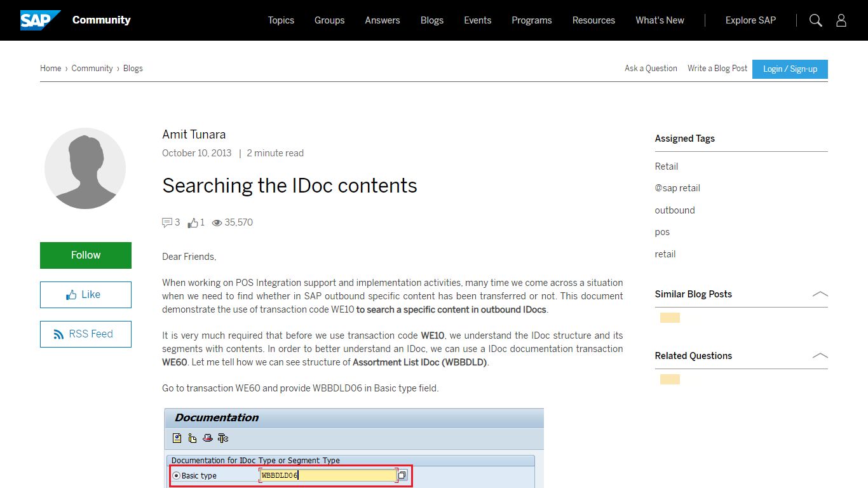This screenshot has height=488, width=868.
Task: Follow the author with green Follow button
Action: (86, 255)
